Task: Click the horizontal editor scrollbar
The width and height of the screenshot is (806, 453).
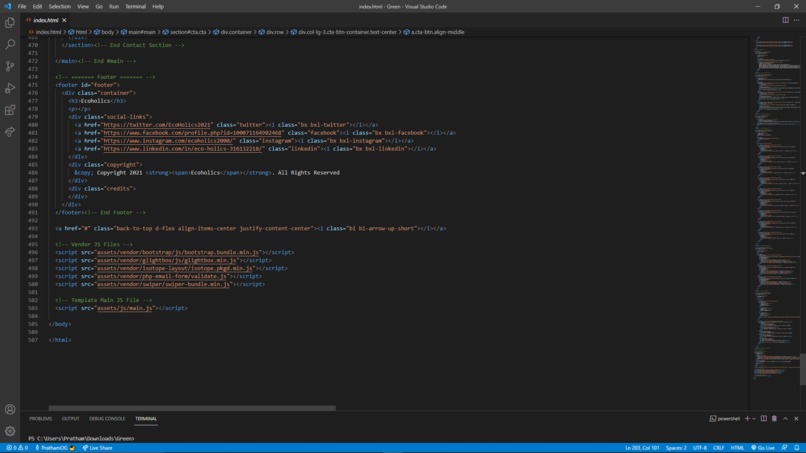Action: point(192,408)
